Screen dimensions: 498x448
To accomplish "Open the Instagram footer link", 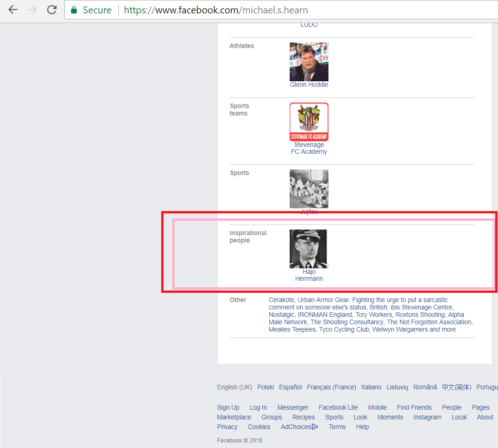I will (427, 417).
